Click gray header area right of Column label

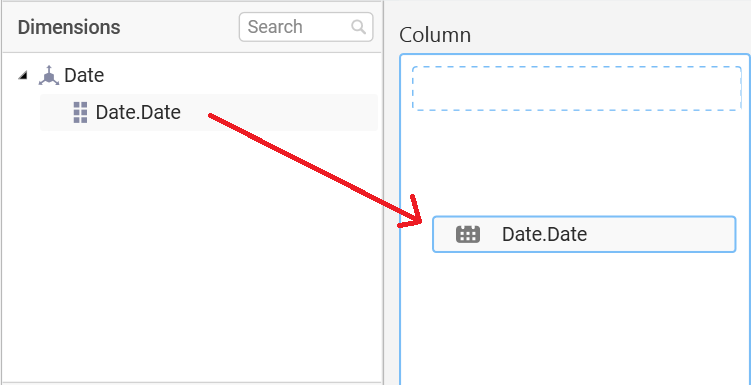click(608, 27)
